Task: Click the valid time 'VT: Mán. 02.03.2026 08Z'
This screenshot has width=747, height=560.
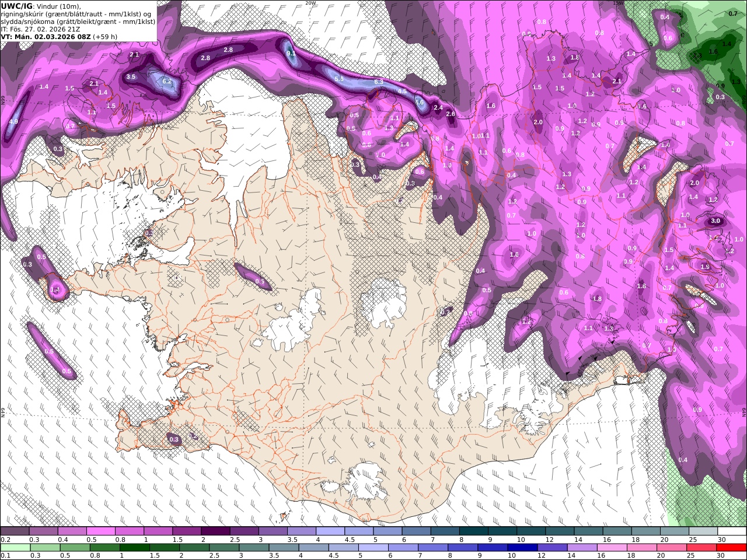Action: [46, 36]
